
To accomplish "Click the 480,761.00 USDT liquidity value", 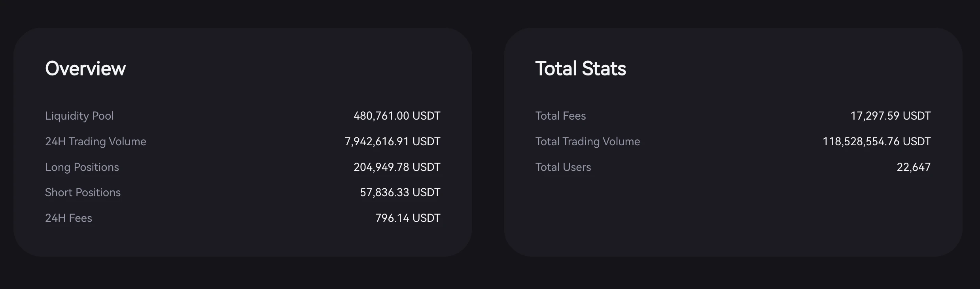I will (397, 116).
